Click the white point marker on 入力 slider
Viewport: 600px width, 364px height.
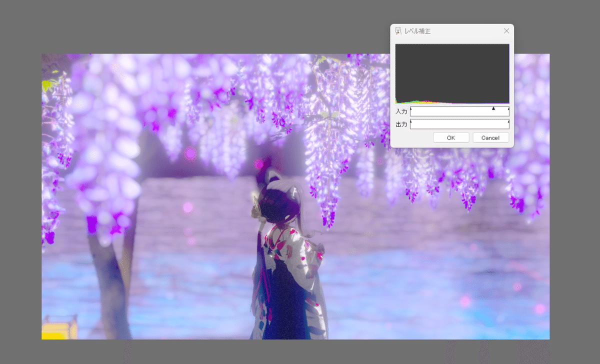click(x=508, y=108)
